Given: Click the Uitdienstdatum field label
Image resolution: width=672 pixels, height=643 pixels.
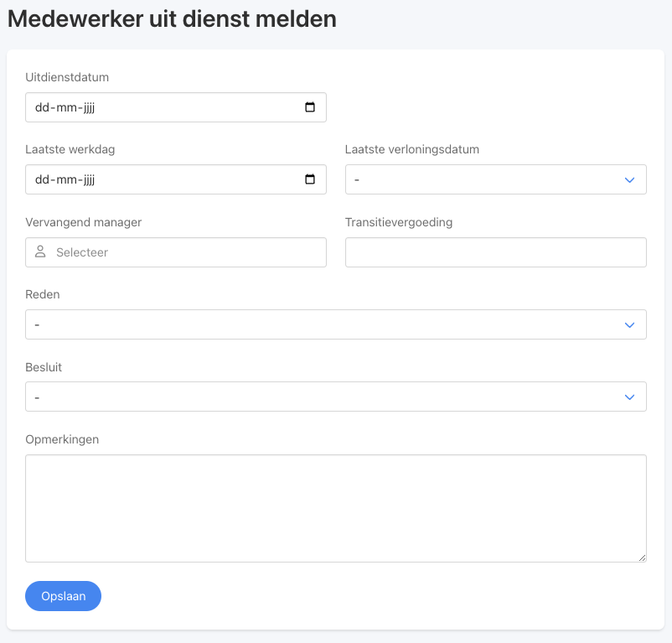Looking at the screenshot, I should tap(67, 77).
